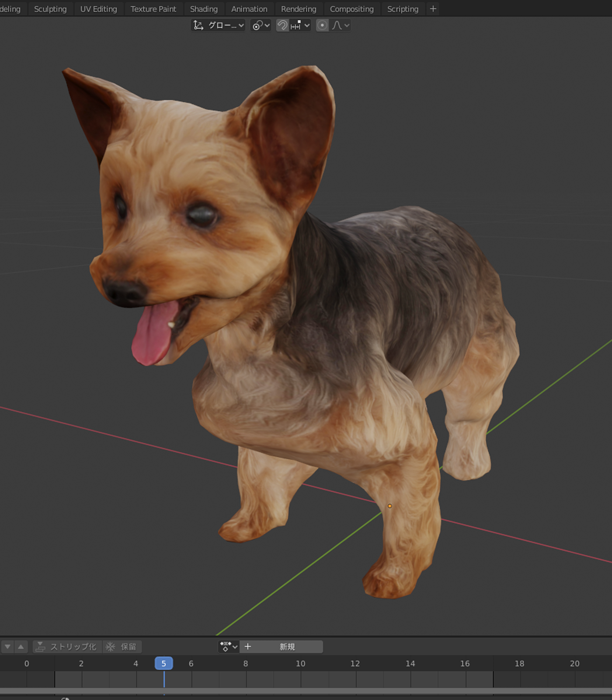Click the 保留 stash button
The height and width of the screenshot is (700, 612).
click(x=122, y=647)
